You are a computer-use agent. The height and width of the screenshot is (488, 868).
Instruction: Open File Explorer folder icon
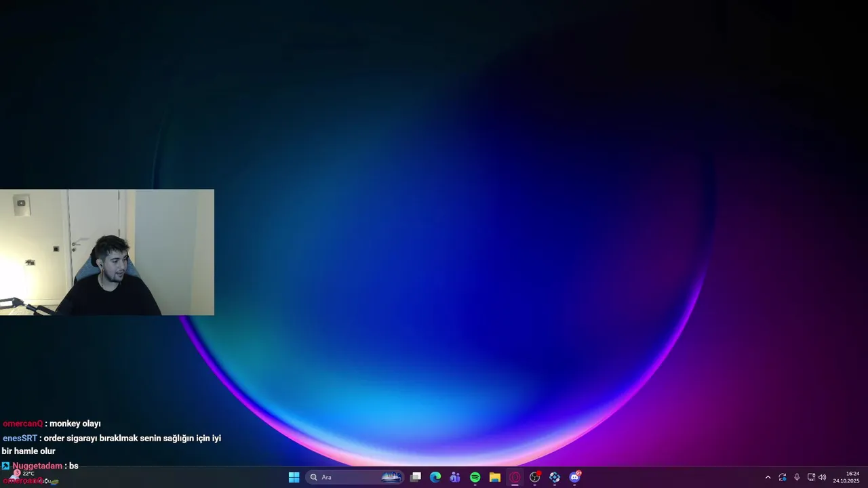click(495, 477)
